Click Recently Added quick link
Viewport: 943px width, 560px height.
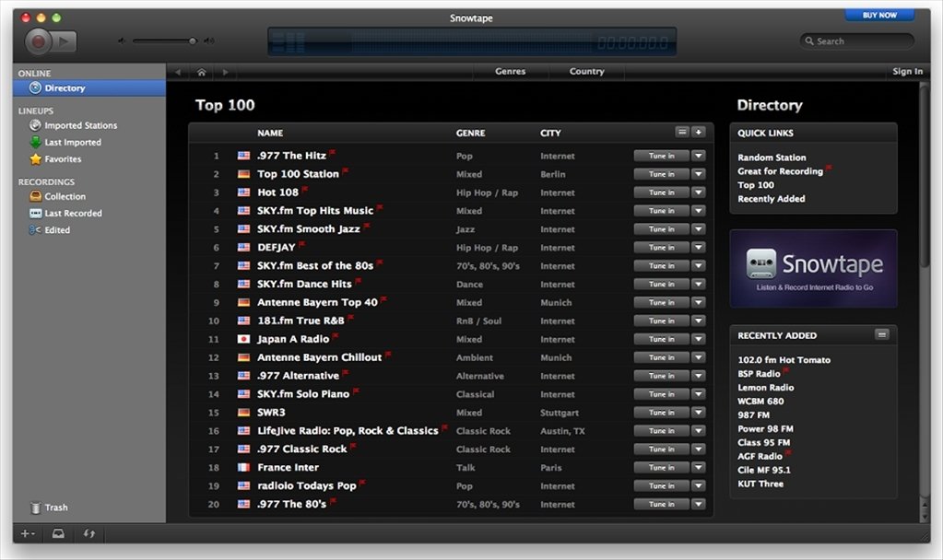(771, 199)
